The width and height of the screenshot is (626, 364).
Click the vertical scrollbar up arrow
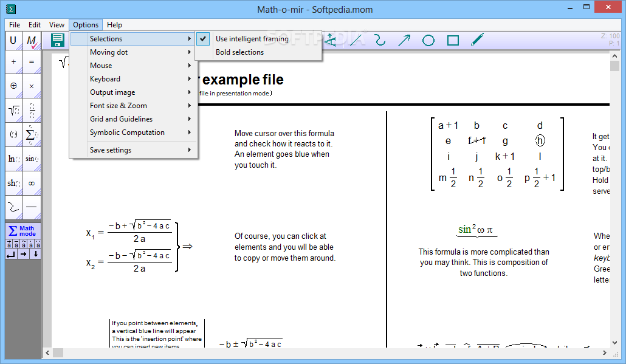(x=615, y=57)
